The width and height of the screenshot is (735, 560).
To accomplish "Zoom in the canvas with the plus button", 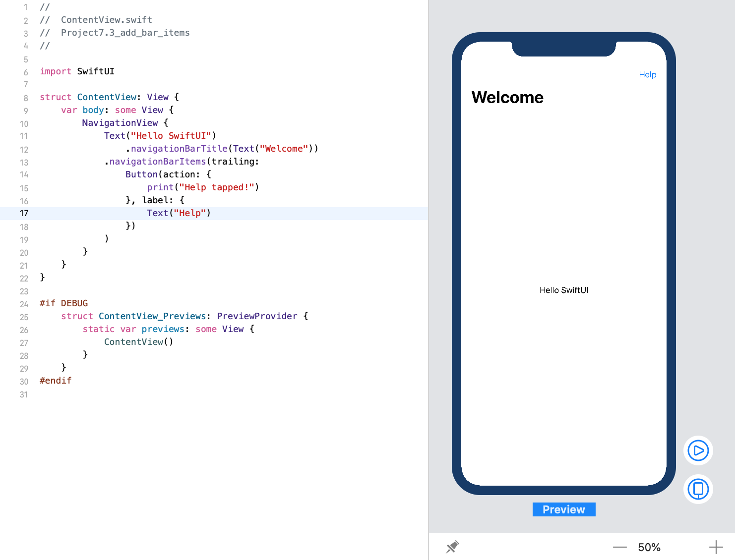I will [x=716, y=547].
